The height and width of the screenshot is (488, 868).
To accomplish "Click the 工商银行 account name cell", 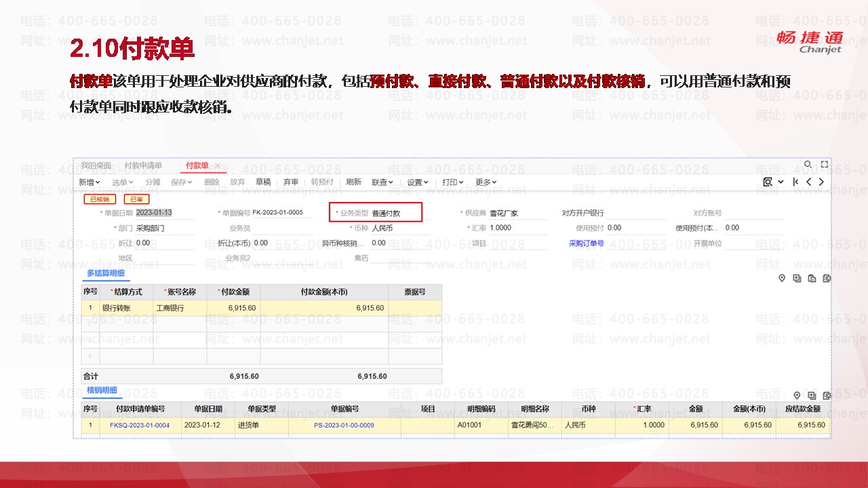I will coord(180,308).
